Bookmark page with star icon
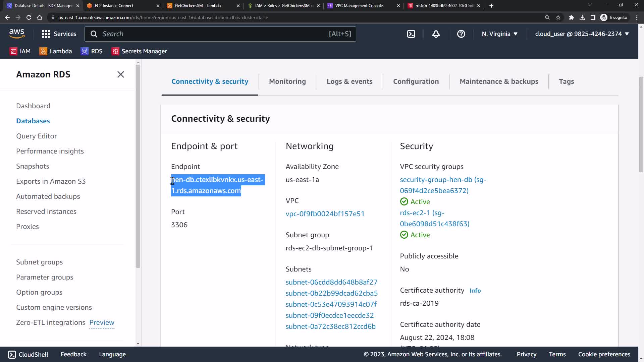The height and width of the screenshot is (362, 644). coord(558,17)
